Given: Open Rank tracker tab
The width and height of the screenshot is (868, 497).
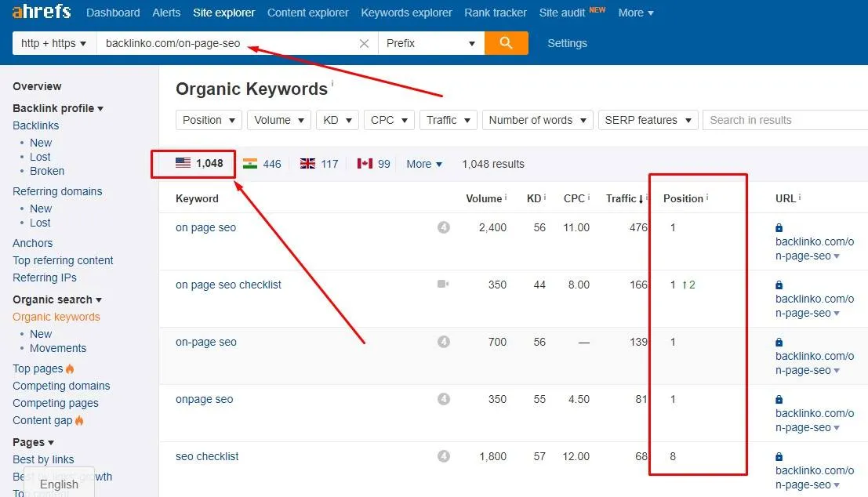Looking at the screenshot, I should [496, 13].
